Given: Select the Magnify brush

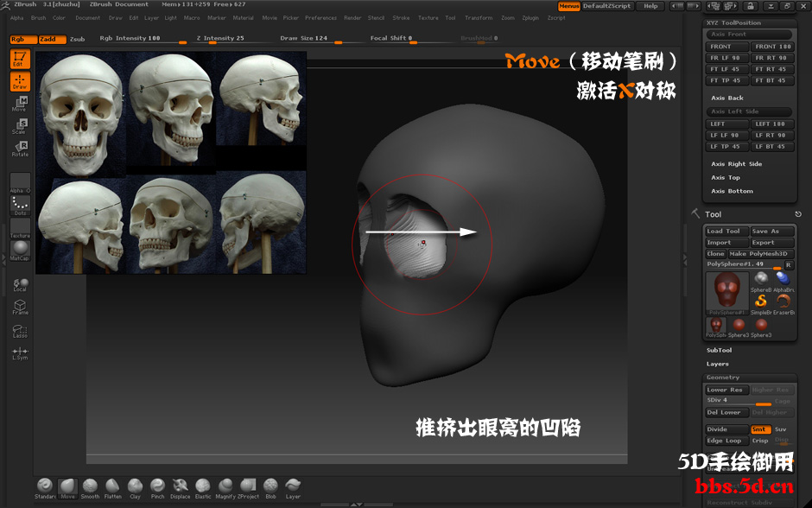Looking at the screenshot, I should tap(225, 488).
